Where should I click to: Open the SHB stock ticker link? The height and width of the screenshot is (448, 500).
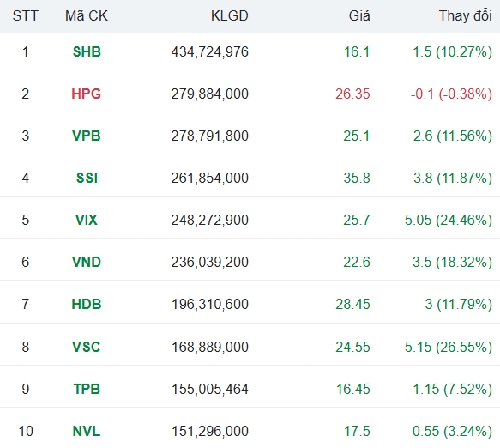pyautogui.click(x=87, y=51)
